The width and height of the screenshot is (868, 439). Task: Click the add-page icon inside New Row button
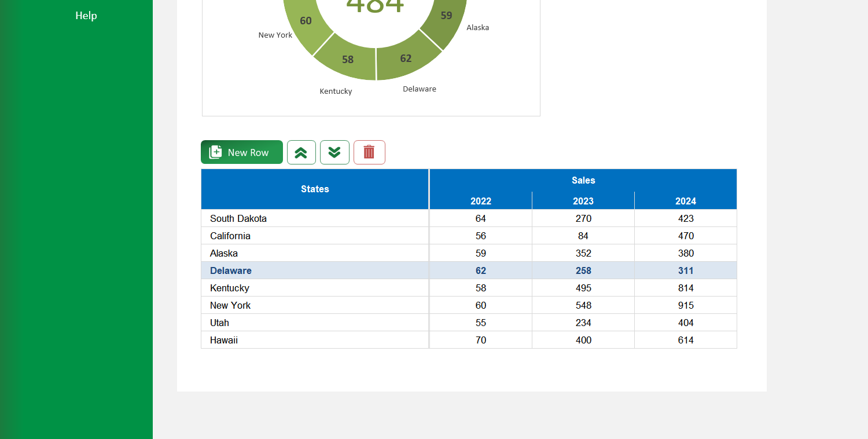(x=215, y=151)
